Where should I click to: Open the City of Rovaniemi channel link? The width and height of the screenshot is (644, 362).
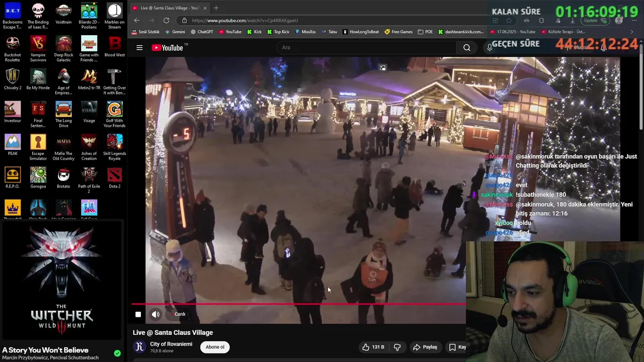point(171,344)
